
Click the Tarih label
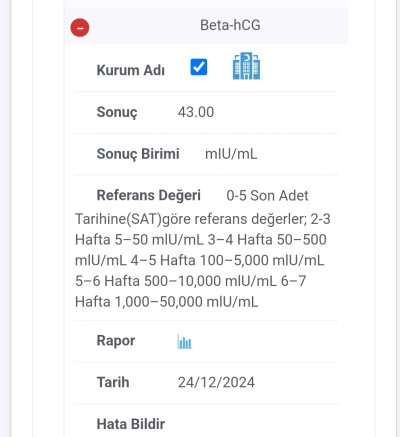click(x=113, y=382)
